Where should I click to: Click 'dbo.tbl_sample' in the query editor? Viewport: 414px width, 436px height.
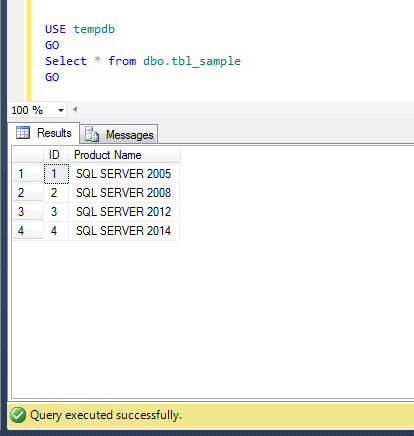(x=192, y=61)
